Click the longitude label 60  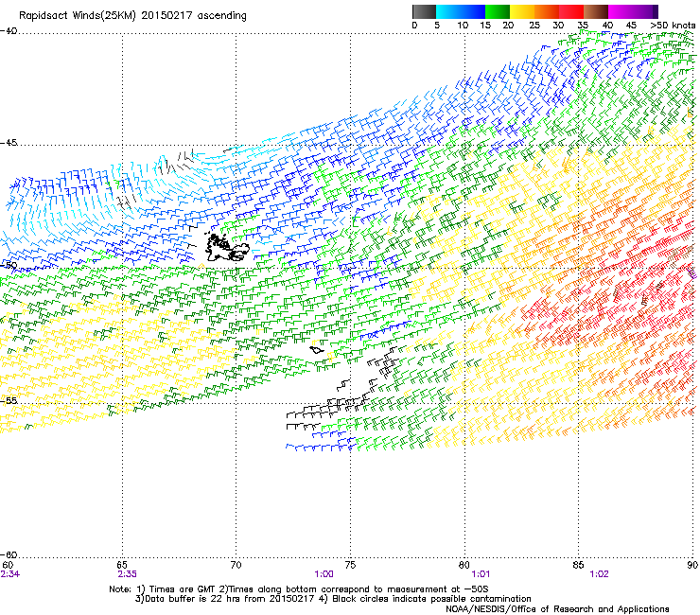8,565
